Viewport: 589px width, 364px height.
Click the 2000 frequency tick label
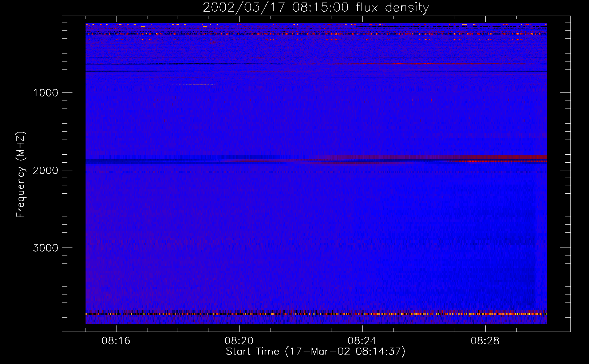coord(46,170)
